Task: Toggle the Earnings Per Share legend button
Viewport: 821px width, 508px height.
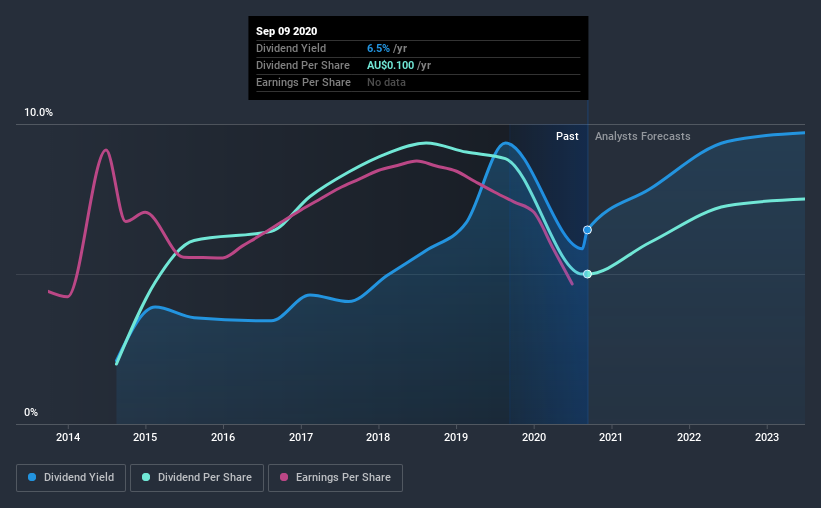Action: pyautogui.click(x=336, y=478)
